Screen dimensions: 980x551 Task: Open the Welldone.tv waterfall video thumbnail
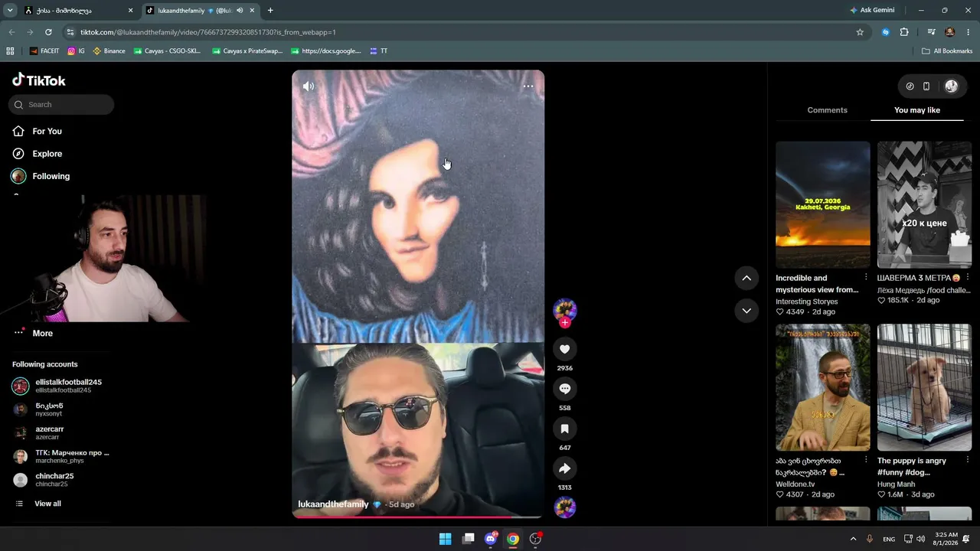[823, 387]
